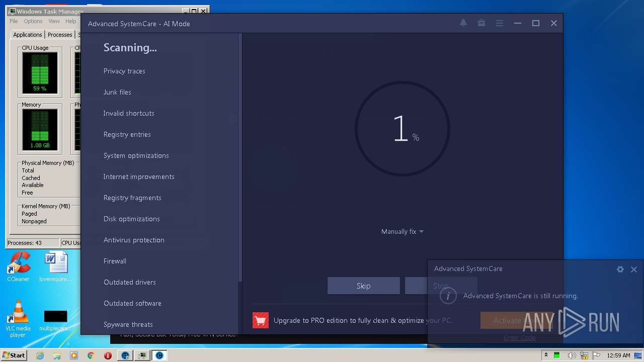Select 'Privacy traces' scan item
Viewport: 644px width, 362px height.
124,71
